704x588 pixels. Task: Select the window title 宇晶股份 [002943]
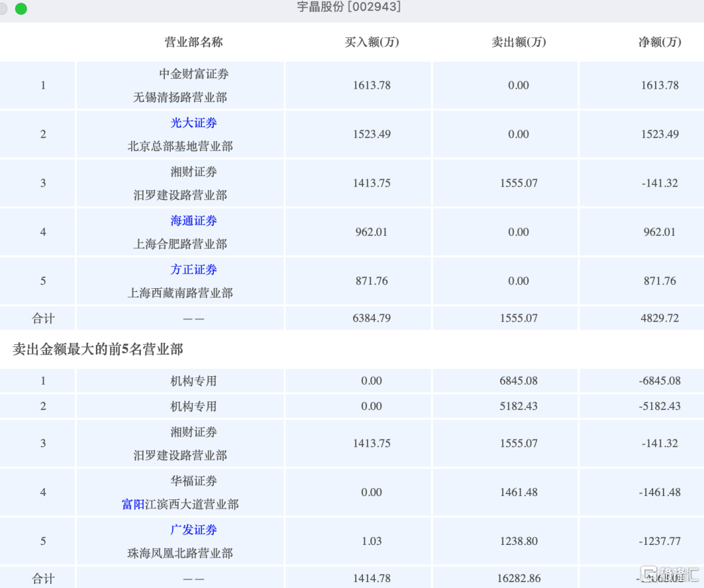(x=349, y=7)
